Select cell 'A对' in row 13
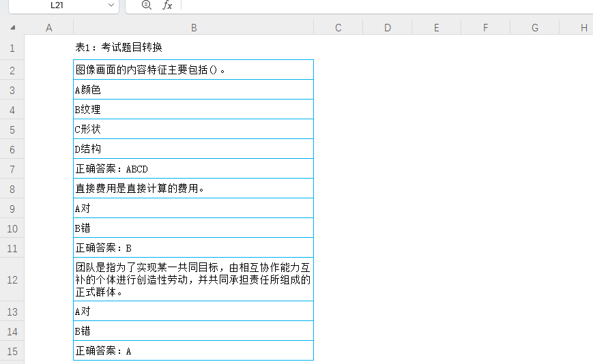 [194, 311]
